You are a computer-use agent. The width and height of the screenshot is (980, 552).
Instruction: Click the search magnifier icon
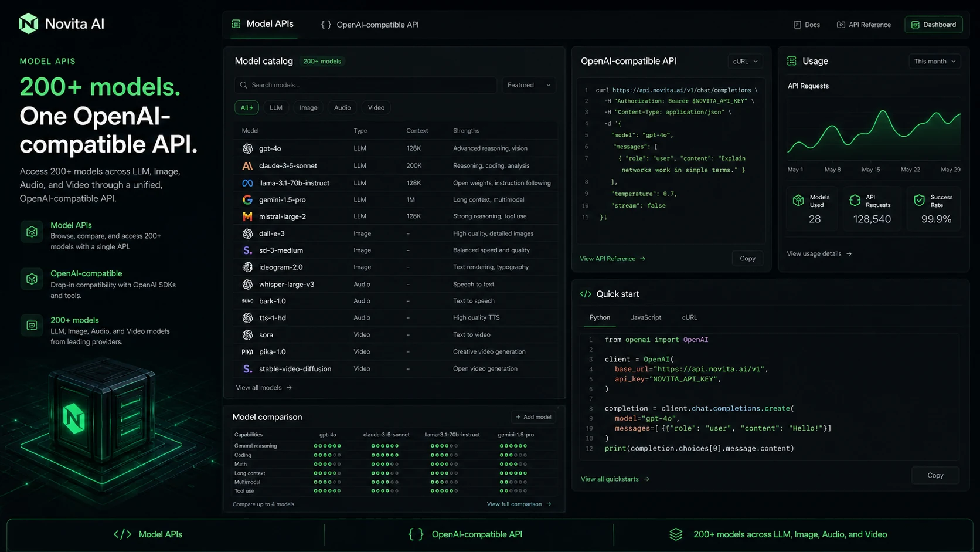pos(244,85)
